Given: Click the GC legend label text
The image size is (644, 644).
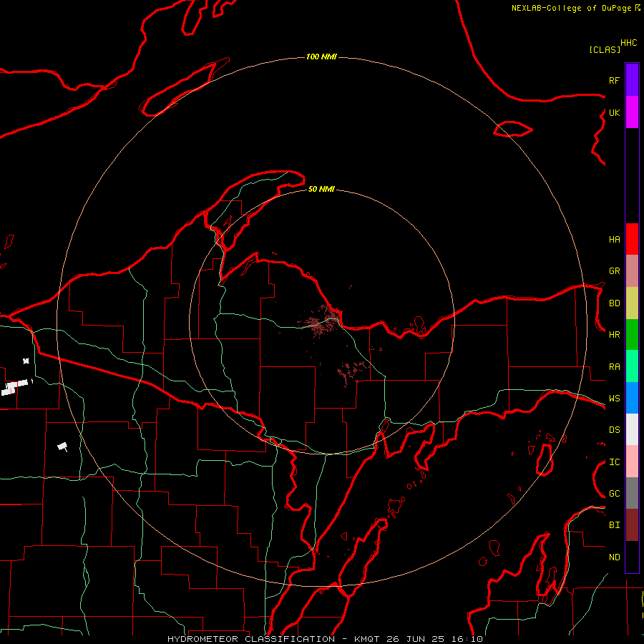Looking at the screenshot, I should coord(614,494).
